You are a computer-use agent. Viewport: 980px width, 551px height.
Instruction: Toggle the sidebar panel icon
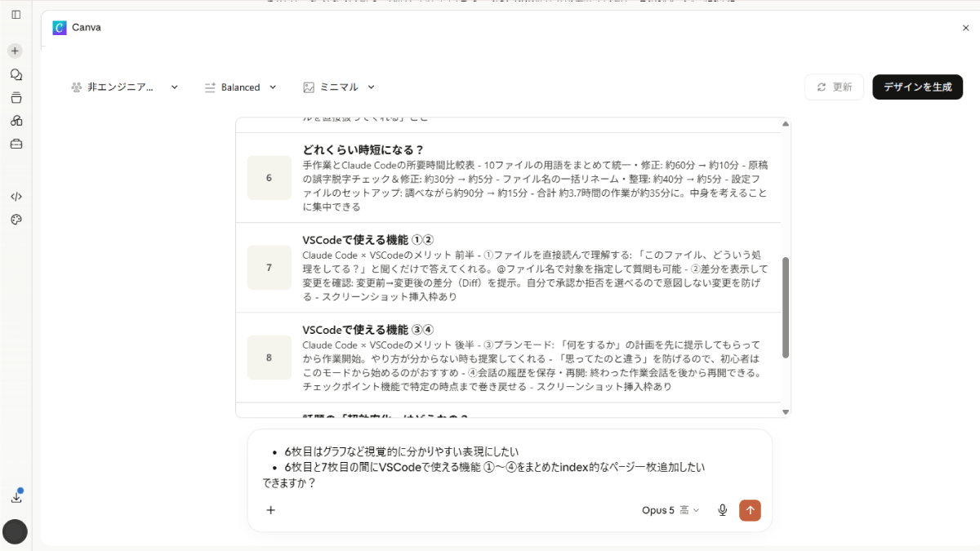[16, 15]
